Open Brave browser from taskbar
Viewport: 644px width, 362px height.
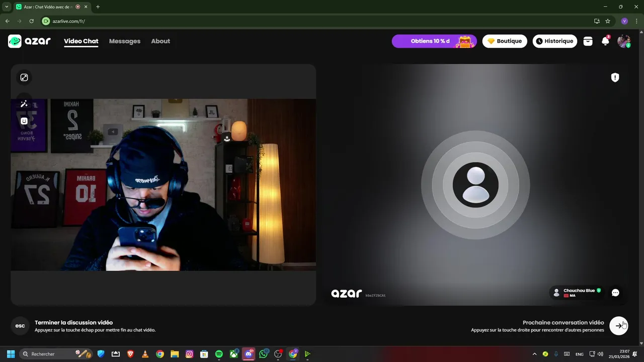coord(130,354)
